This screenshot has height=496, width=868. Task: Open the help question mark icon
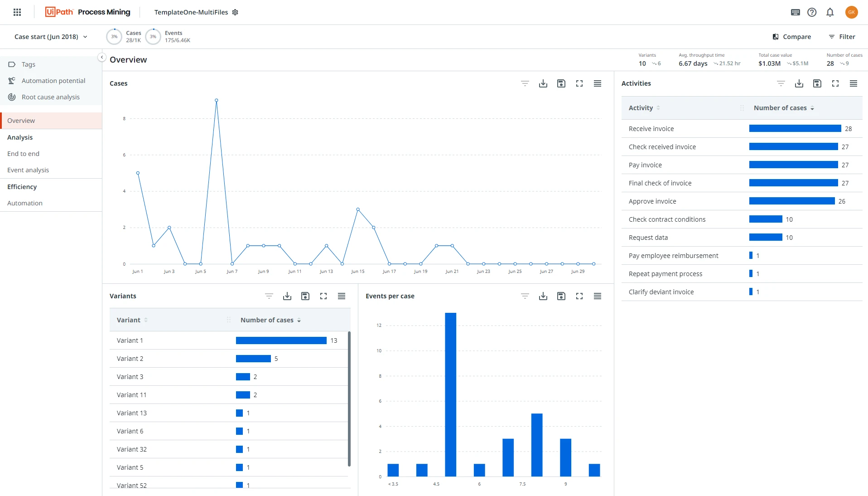[x=812, y=12]
